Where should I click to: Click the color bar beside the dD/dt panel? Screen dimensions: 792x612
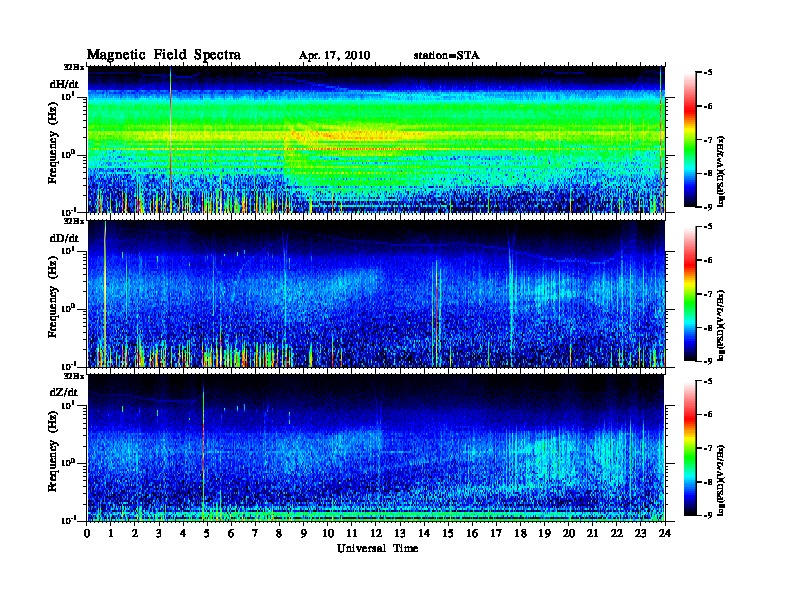point(689,294)
